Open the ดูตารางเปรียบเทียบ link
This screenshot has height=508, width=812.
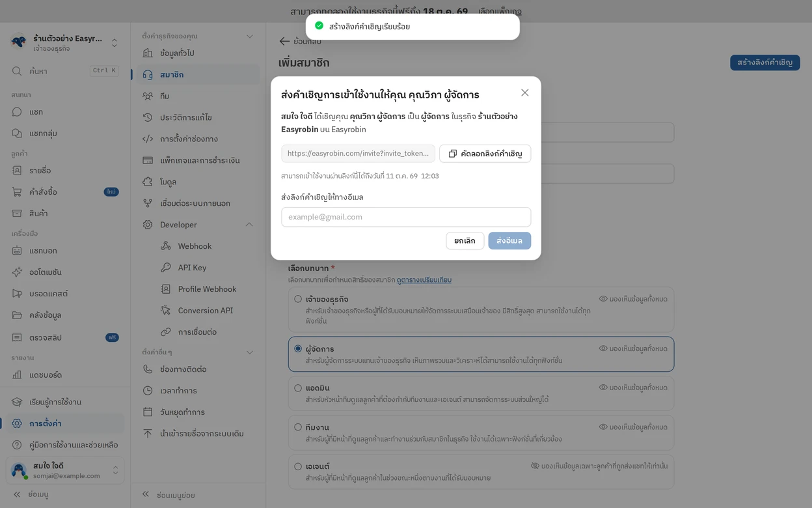[x=424, y=280]
